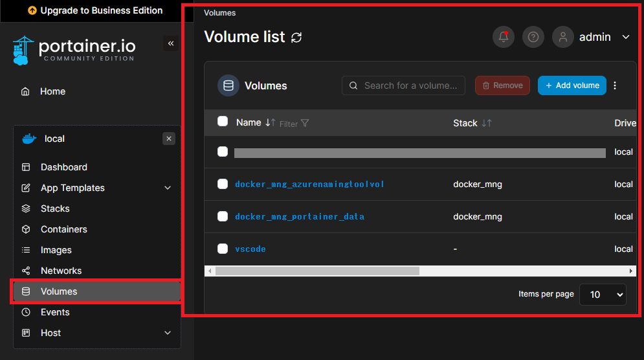Click the Volumes breadcrumb
Screen dimensions: 644x360
point(219,13)
